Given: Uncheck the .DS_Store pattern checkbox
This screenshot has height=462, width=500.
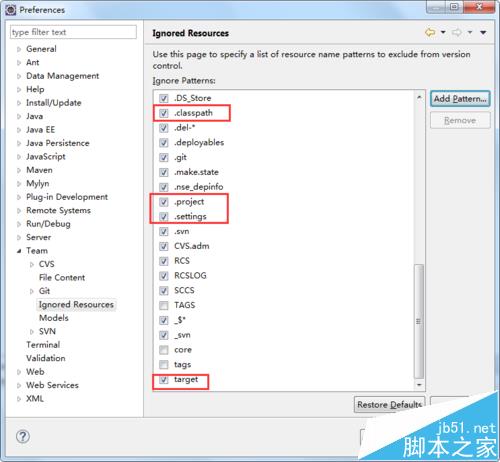Looking at the screenshot, I should (164, 98).
